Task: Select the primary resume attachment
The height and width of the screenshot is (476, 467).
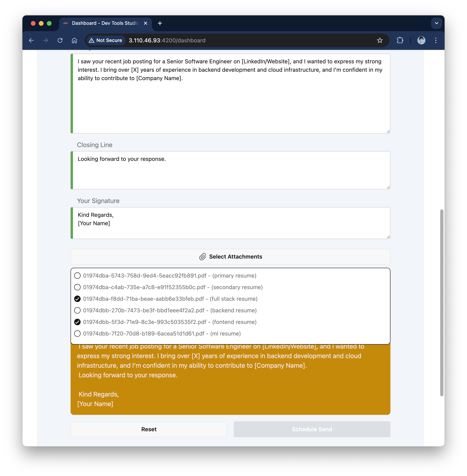Action: tap(77, 276)
